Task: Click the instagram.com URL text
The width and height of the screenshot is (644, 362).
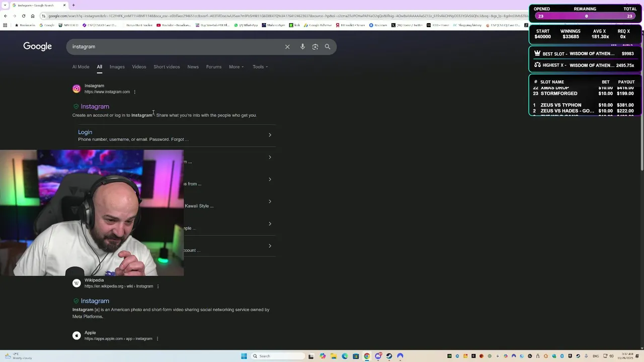Action: [107, 92]
